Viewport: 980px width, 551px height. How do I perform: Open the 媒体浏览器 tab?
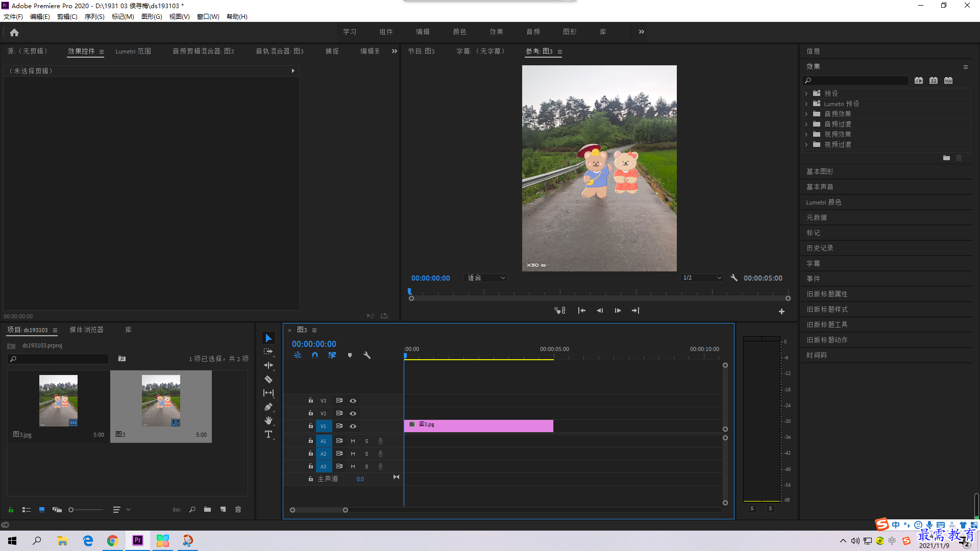point(86,330)
